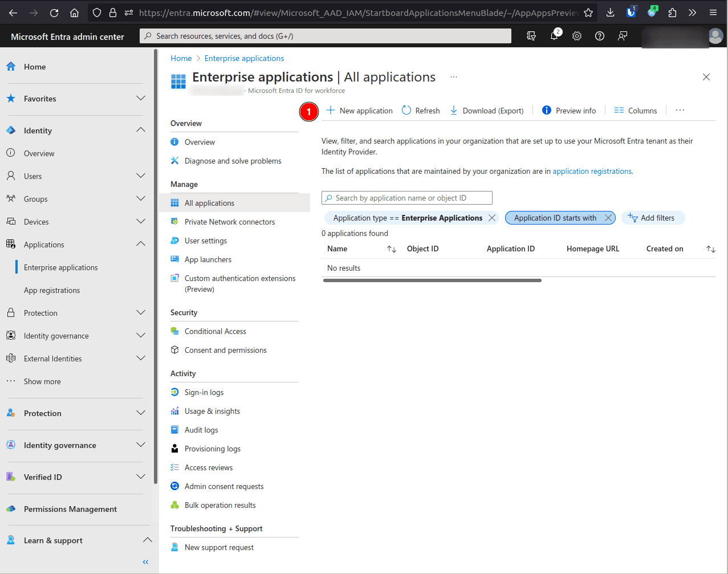Expand the Groups menu
Screen dimensions: 728x574
pyautogui.click(x=141, y=198)
